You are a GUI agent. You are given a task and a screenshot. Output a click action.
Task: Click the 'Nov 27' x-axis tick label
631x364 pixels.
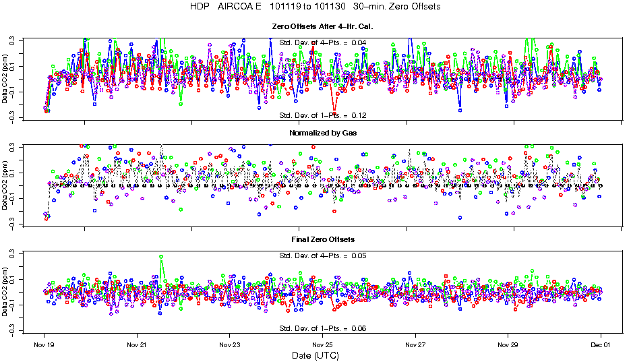coord(415,344)
